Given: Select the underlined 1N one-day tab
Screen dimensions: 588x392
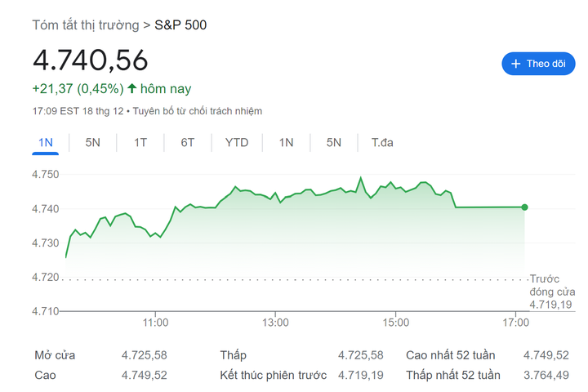Looking at the screenshot, I should pyautogui.click(x=46, y=143).
